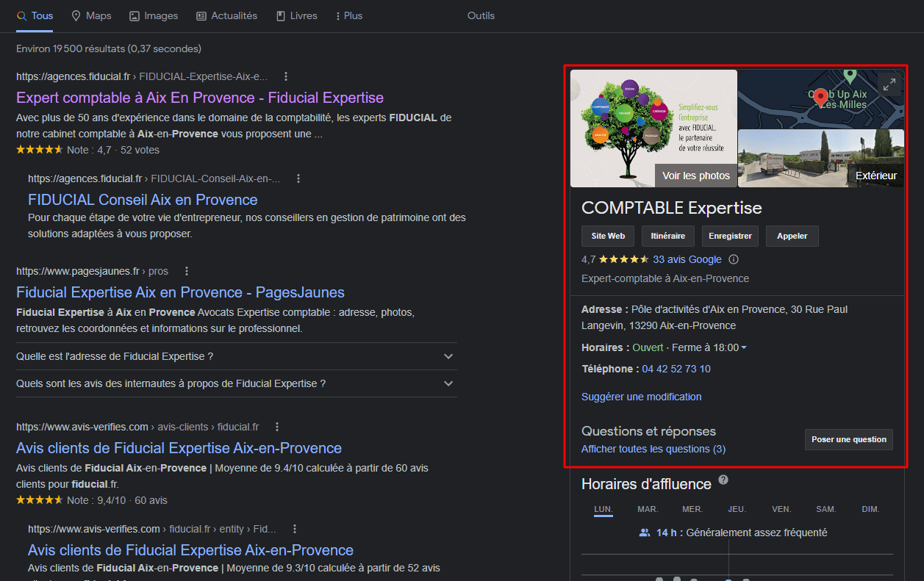Click the fullscreen expand icon on the map
The width and height of the screenshot is (924, 581).
889,84
